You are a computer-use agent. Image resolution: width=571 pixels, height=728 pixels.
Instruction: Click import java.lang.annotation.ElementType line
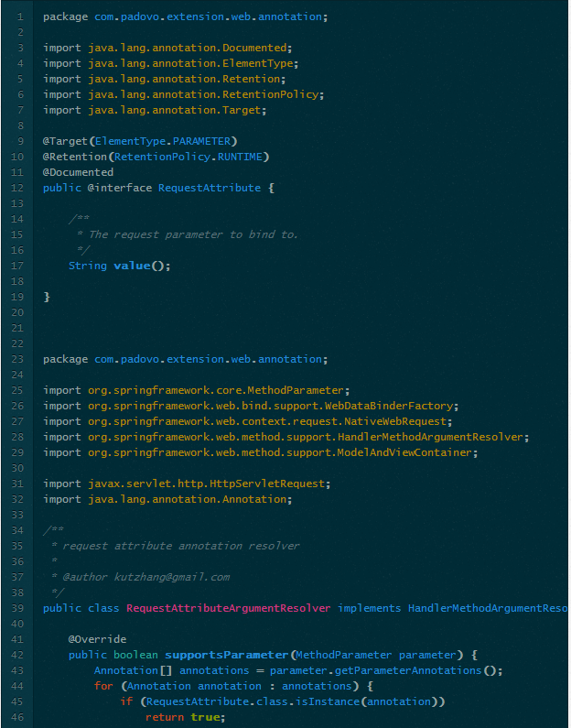pos(171,63)
